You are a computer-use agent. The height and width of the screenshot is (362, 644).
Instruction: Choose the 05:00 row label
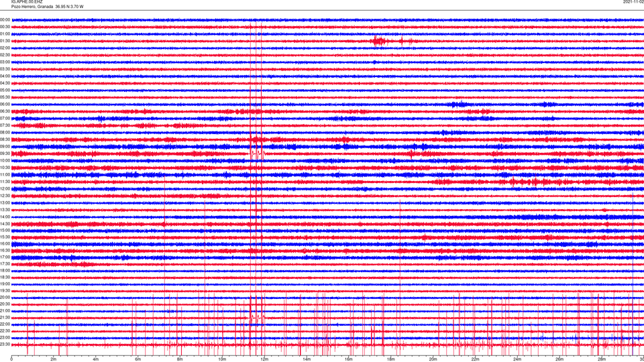[x=5, y=90]
